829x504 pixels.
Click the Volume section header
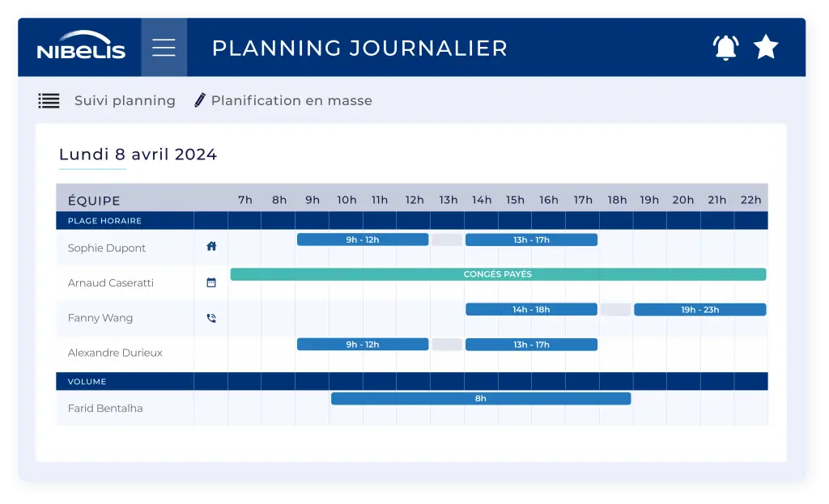coord(87,381)
